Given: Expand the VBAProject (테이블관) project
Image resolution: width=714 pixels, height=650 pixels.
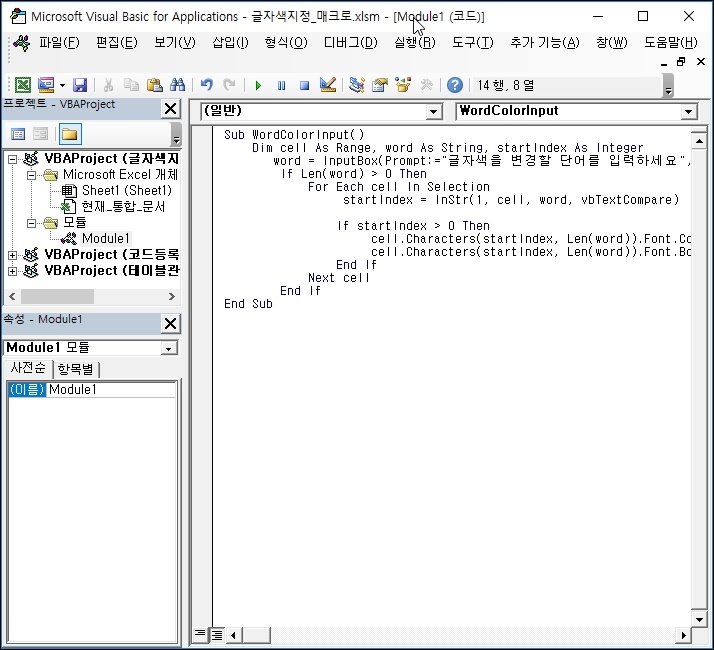Looking at the screenshot, I should pos(13,271).
